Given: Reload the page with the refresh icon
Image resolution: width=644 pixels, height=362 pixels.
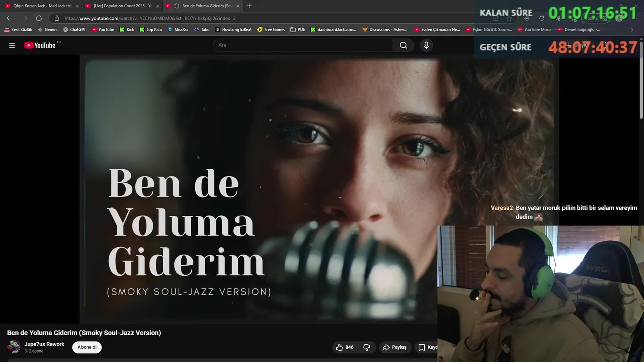Looking at the screenshot, I should (39, 18).
